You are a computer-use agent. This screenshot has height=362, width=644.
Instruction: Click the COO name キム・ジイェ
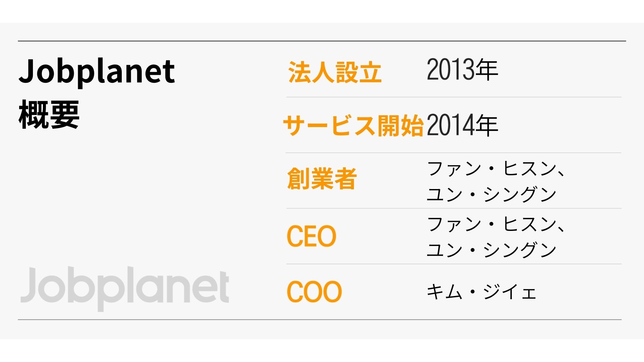(481, 292)
